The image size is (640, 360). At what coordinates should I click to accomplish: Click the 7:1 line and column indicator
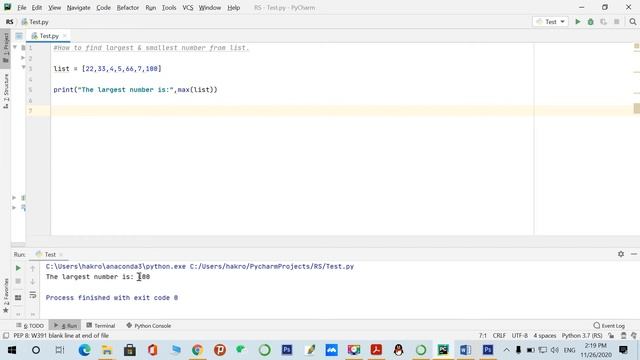[483, 336]
